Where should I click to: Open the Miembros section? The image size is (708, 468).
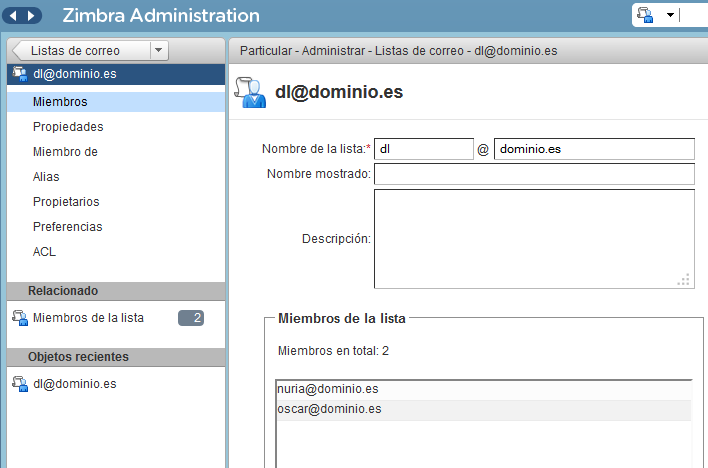click(116, 102)
